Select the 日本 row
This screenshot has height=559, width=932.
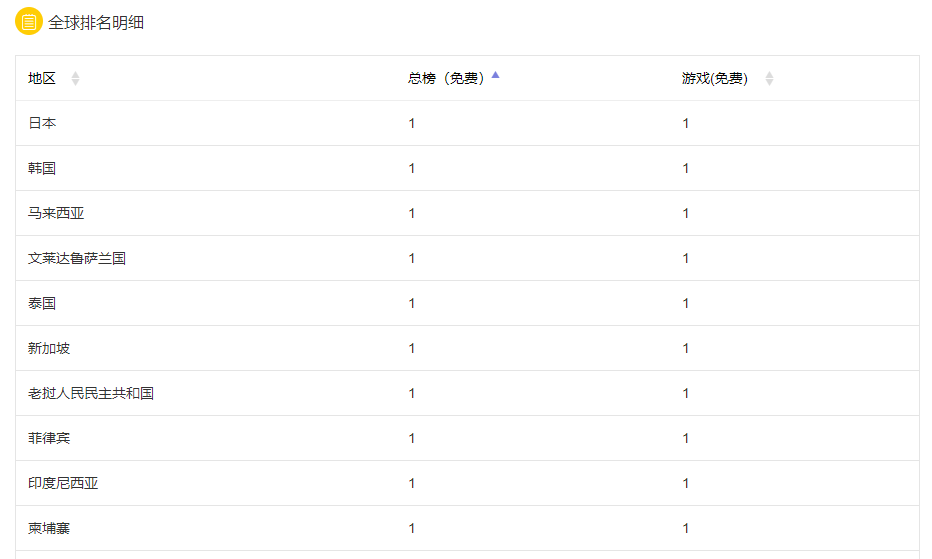pyautogui.click(x=42, y=123)
